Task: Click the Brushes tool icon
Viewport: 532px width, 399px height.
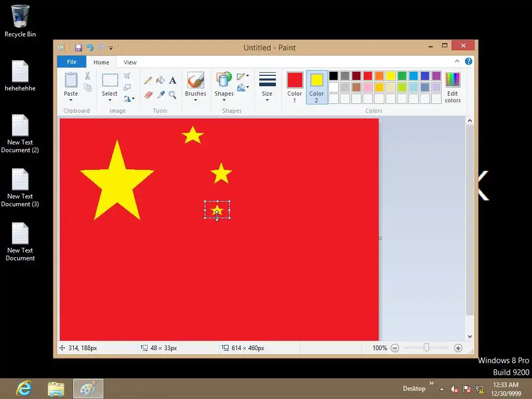Action: (x=196, y=80)
